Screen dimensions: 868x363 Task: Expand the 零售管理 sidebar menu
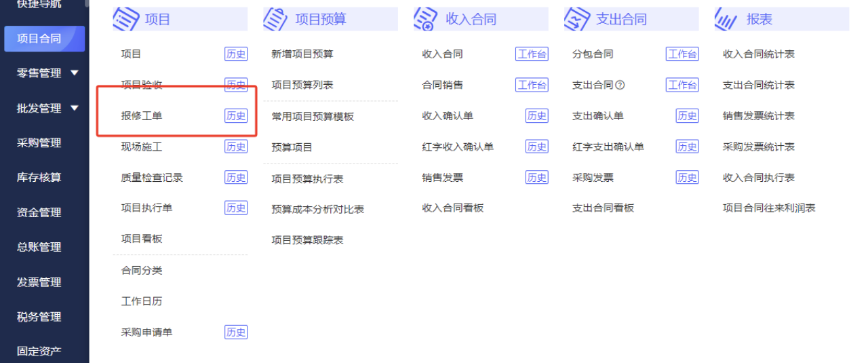click(x=75, y=73)
